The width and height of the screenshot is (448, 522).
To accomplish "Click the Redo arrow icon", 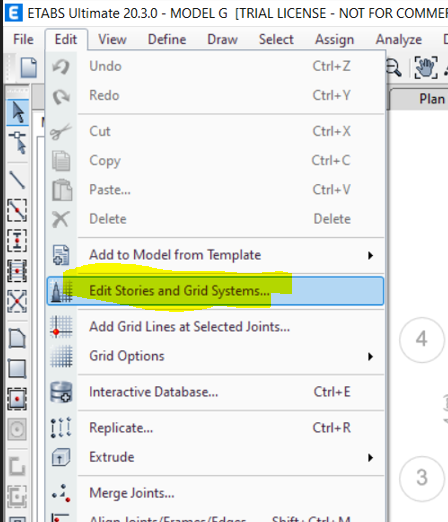I will pos(61,96).
